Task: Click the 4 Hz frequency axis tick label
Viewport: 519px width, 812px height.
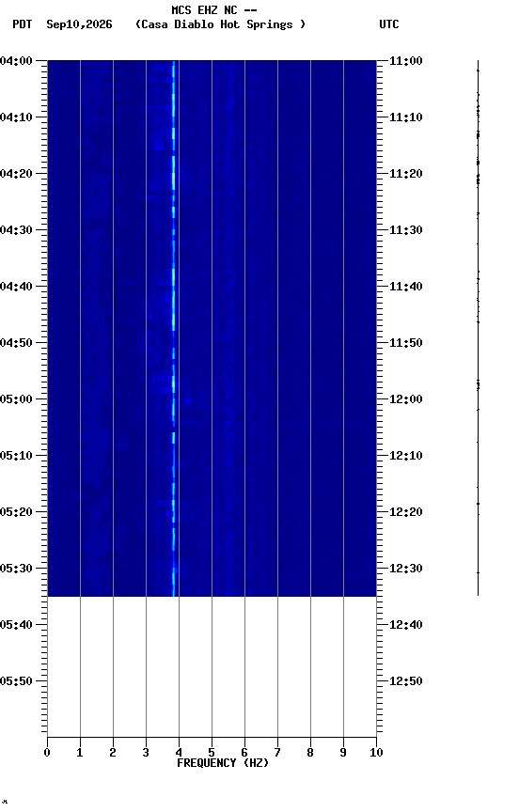Action: click(179, 753)
